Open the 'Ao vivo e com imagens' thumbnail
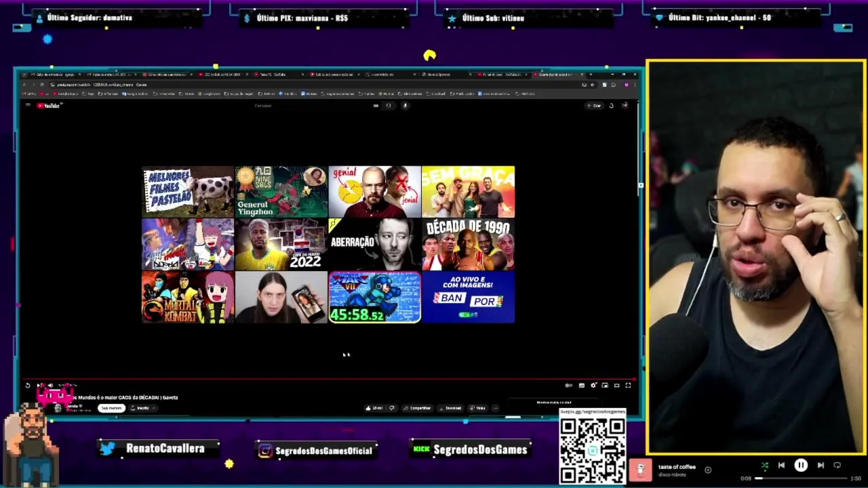868x488 pixels. [468, 298]
